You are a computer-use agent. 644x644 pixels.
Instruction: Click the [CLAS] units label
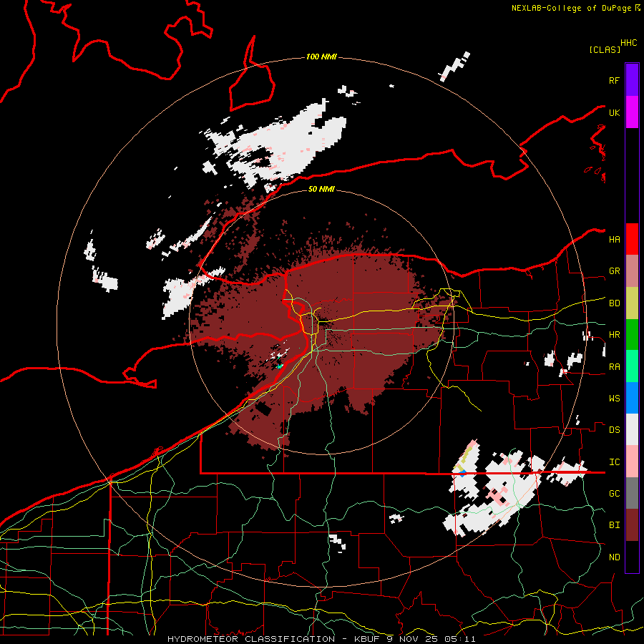click(605, 49)
